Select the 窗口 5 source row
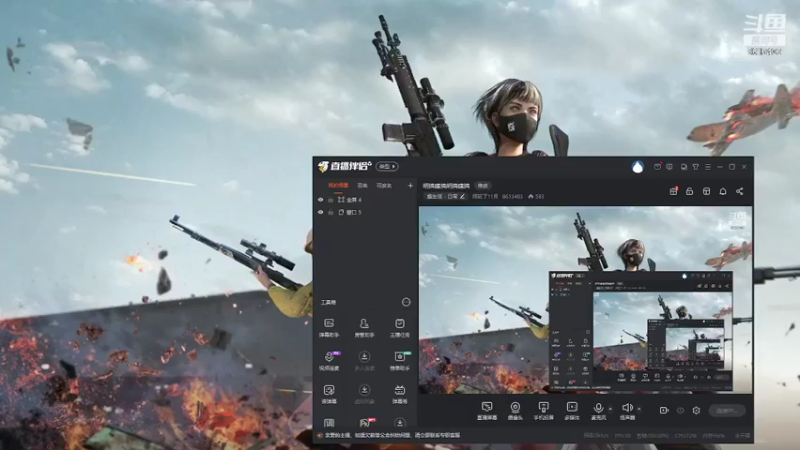Screen dimensions: 800x450 [365, 212]
